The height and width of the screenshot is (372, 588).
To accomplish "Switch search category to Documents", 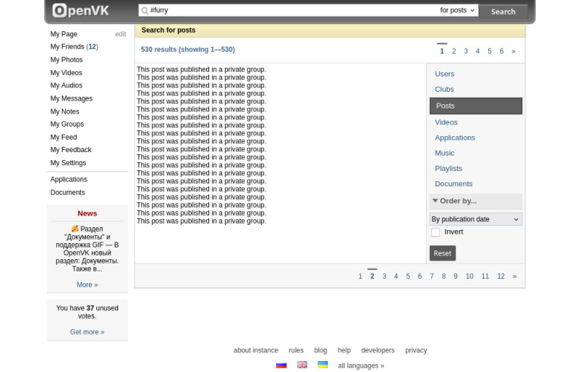I will point(453,184).
